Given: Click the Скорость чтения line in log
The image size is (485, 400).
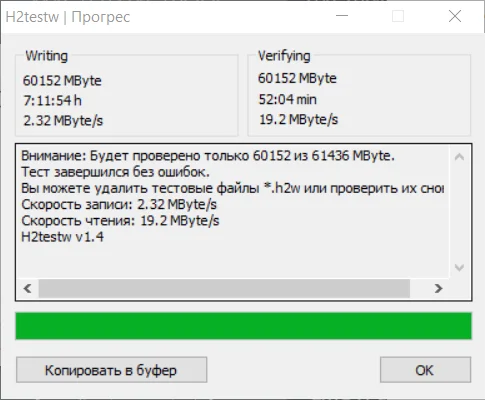Looking at the screenshot, I should point(120,221).
